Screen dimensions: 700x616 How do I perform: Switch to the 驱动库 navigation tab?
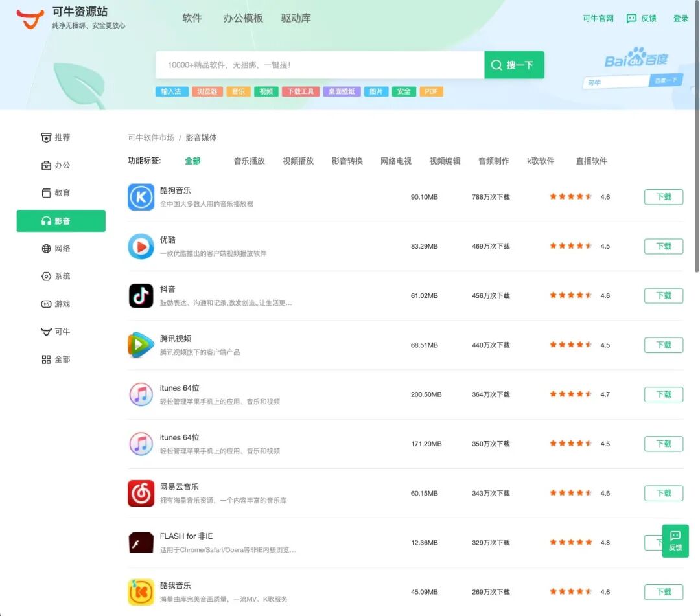click(x=296, y=18)
